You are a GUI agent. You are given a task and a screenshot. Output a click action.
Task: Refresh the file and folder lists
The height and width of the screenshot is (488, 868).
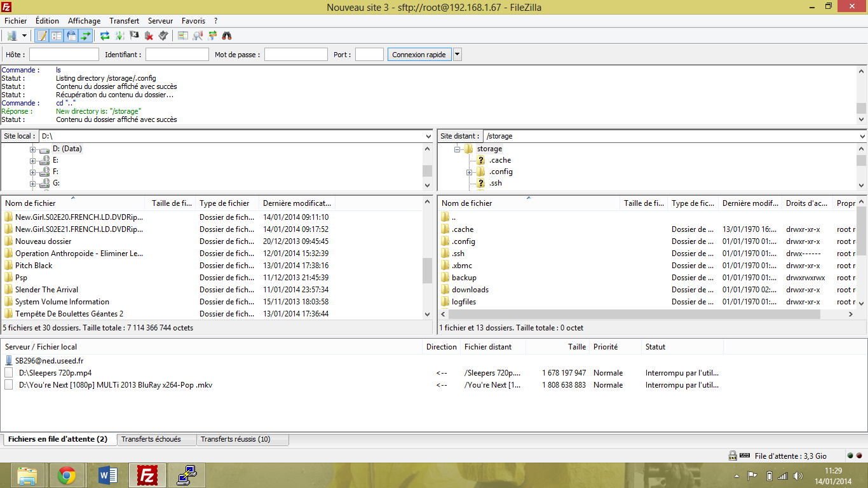105,36
